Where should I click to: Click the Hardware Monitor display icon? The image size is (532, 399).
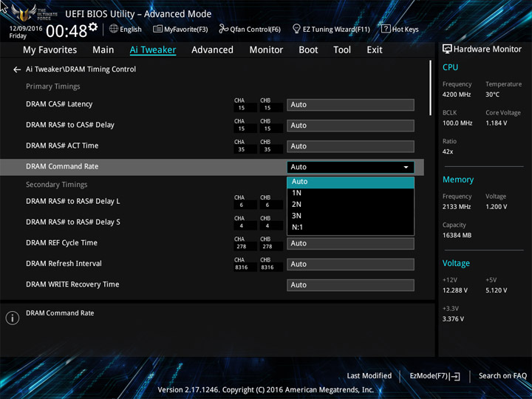point(447,49)
